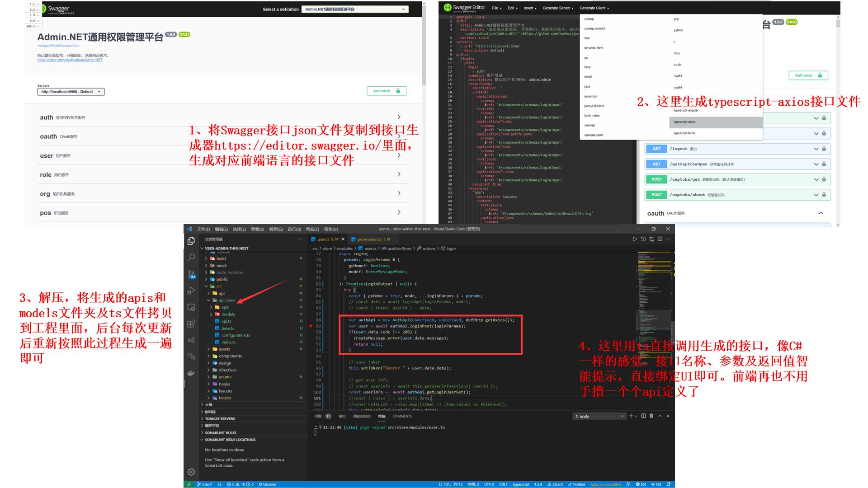Open the settings gear in activity bar

[x=191, y=472]
